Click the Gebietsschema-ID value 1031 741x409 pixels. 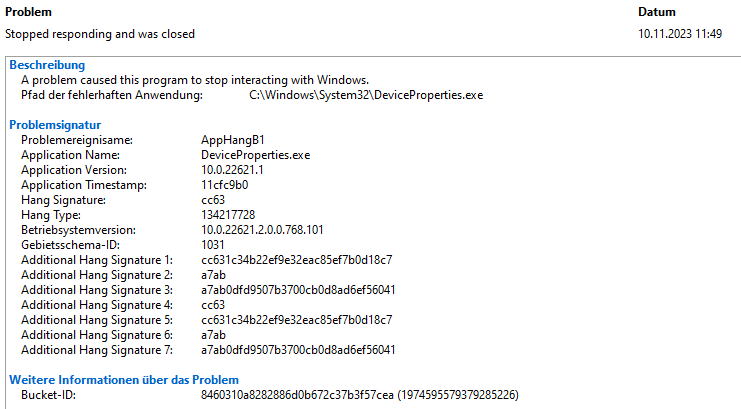coord(212,245)
